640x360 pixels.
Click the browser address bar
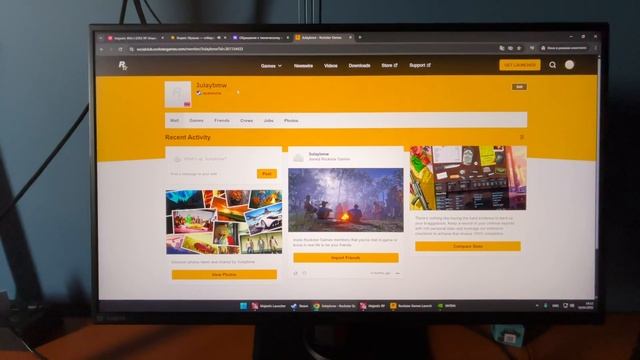coord(310,49)
